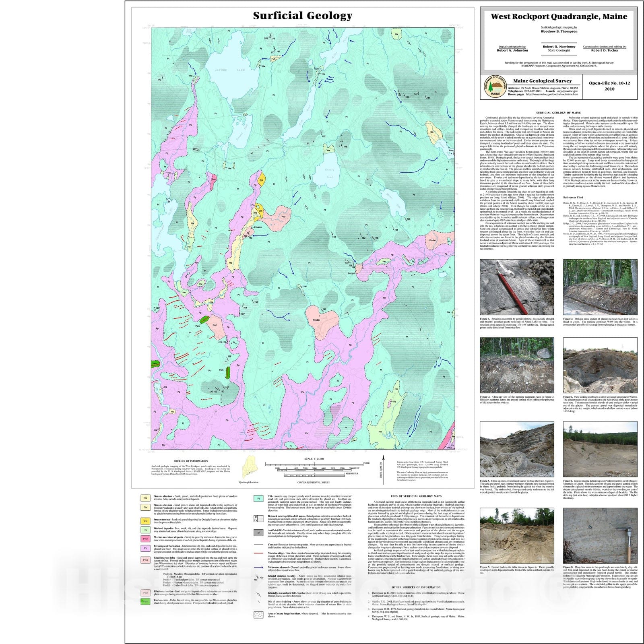Viewport: 644px width, 644px height.
Task: Click the Glacially streamlined hill legend symbol
Action: (258, 594)
